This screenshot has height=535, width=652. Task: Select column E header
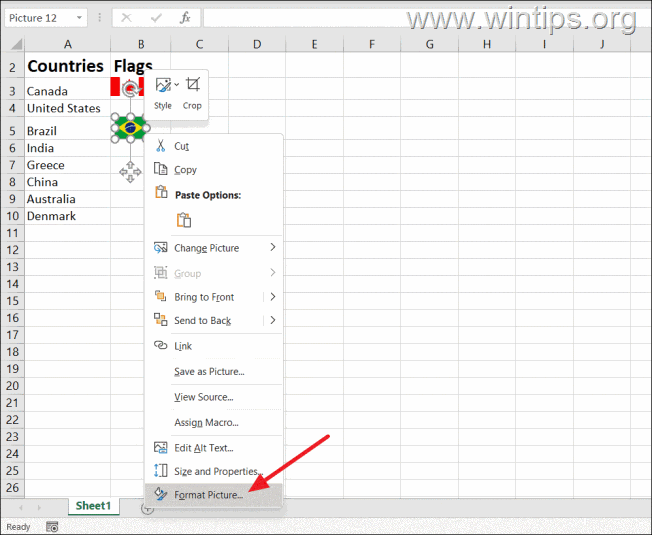(x=314, y=44)
